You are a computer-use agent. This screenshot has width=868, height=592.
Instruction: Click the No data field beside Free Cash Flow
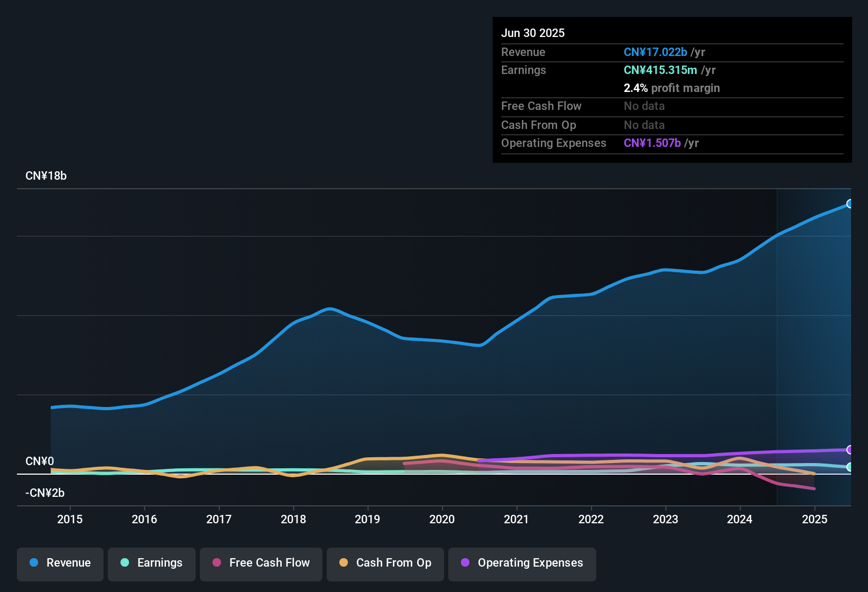pyautogui.click(x=644, y=106)
